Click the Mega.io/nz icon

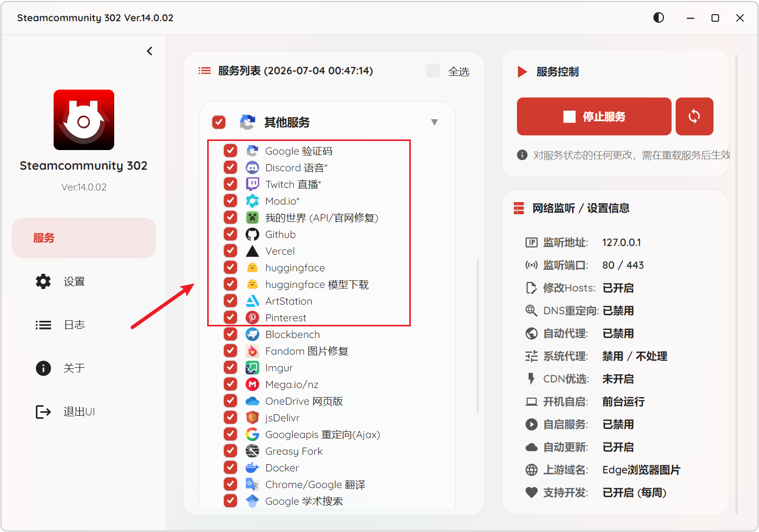(252, 384)
